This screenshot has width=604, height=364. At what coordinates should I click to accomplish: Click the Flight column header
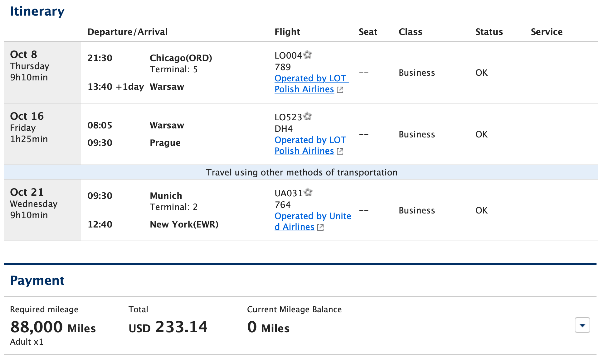[287, 31]
